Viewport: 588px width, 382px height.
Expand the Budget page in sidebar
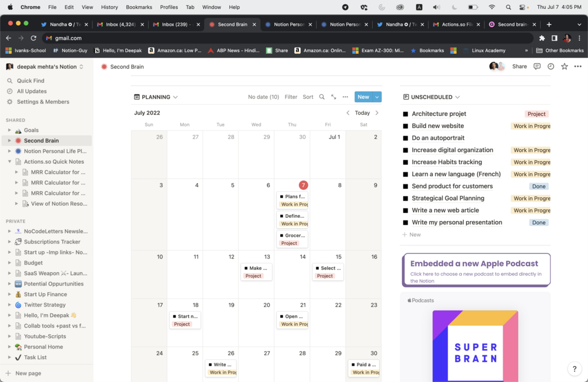click(9, 263)
